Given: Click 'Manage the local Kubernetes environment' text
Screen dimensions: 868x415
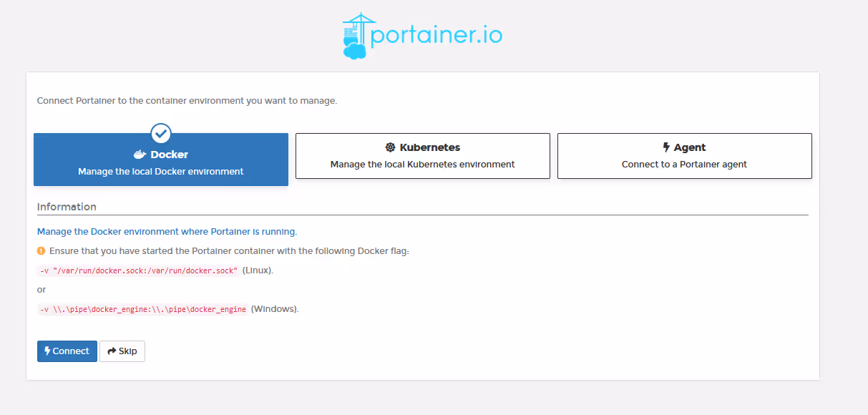Looking at the screenshot, I should 423,165.
